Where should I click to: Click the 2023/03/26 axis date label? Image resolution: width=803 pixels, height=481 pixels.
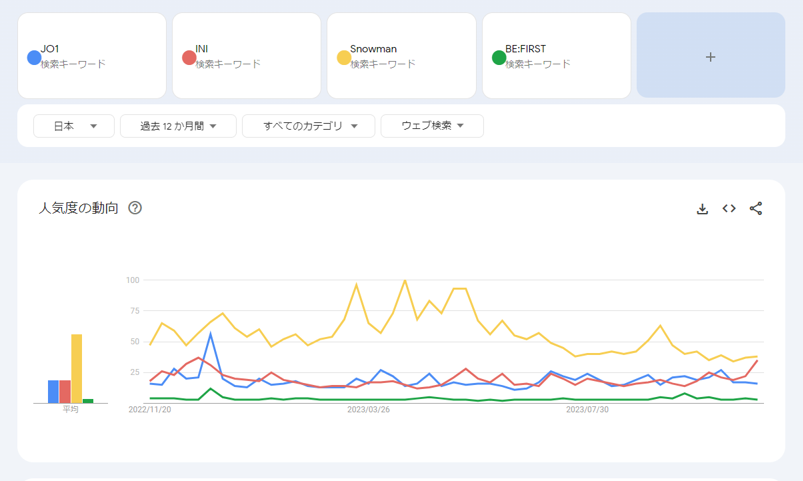tap(368, 410)
